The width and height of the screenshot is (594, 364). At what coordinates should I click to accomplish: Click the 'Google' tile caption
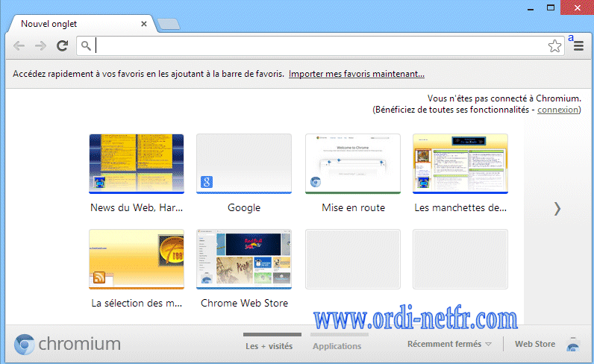click(x=244, y=207)
